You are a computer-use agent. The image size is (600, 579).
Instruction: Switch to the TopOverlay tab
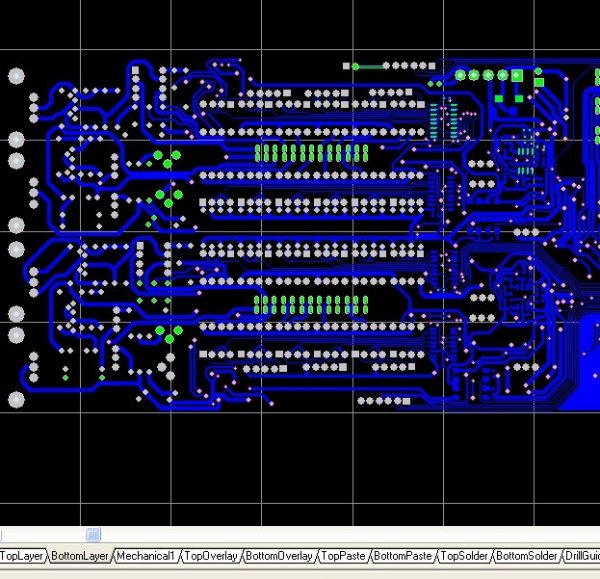(211, 556)
